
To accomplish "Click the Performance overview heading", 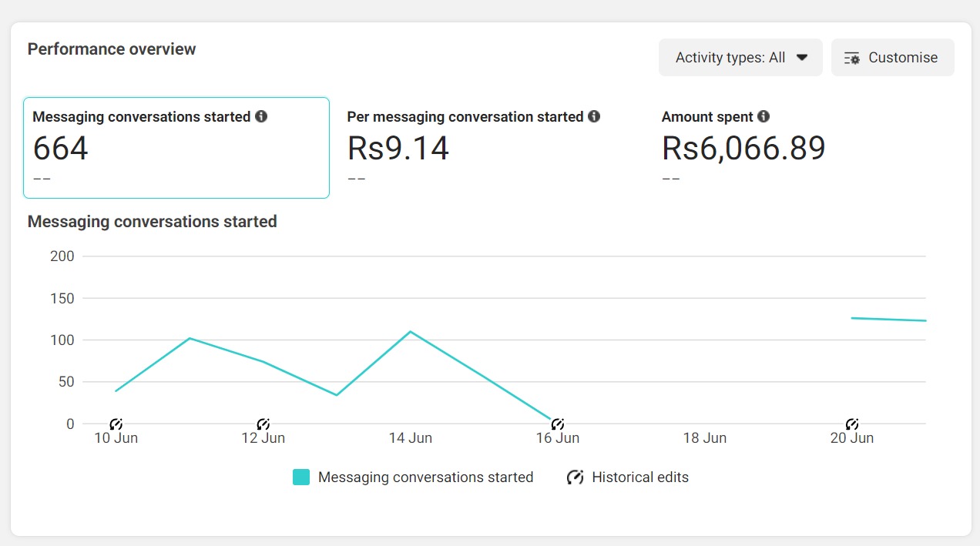I will point(112,49).
